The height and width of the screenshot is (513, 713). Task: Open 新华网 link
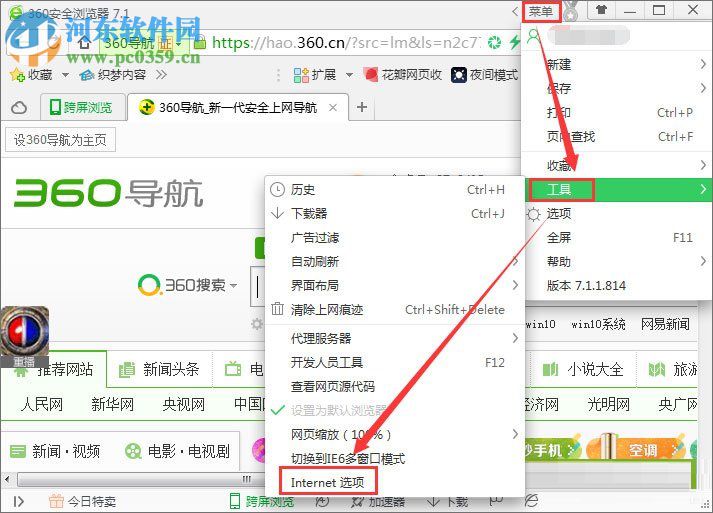coord(112,404)
